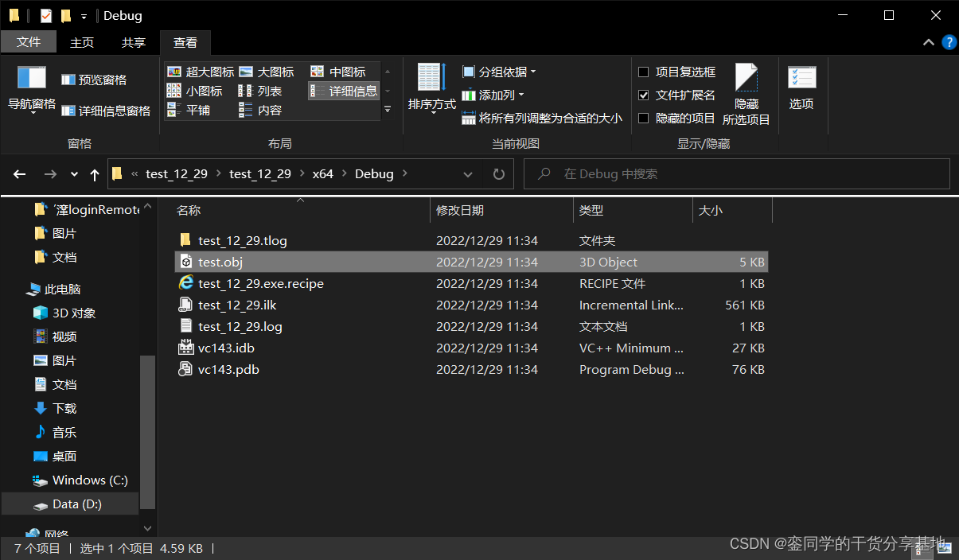Click the navigation pane scrollbar down arrow
The image size is (959, 560).
(x=147, y=527)
